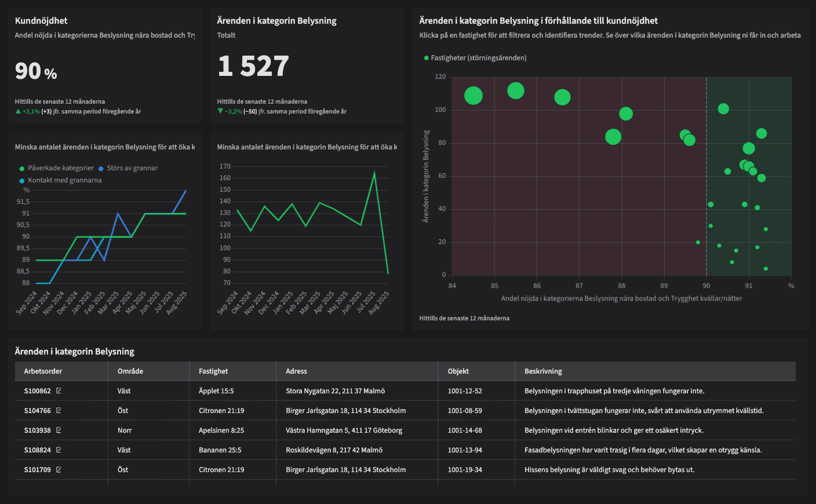Screen dimensions: 816x504
Task: Open work order S103938 using its external-link icon
Action: click(x=59, y=430)
